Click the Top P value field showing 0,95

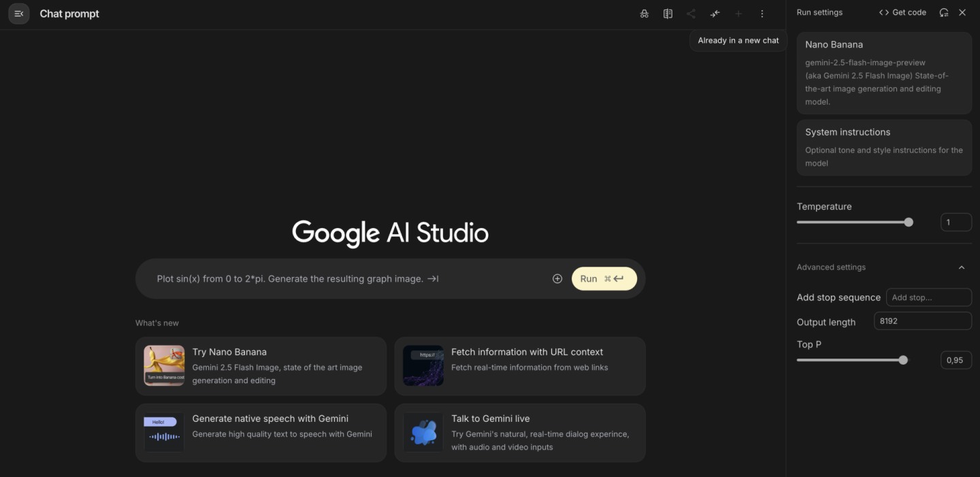pos(956,360)
